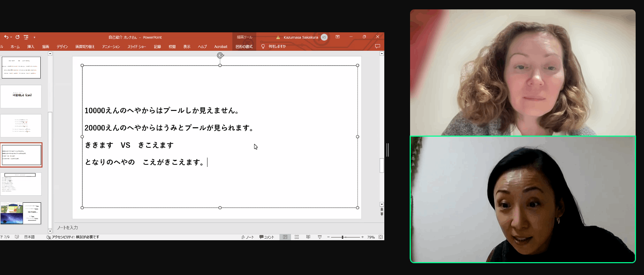Toggle the コメント comments button in status bar
Image resolution: width=644 pixels, height=275 pixels.
[x=267, y=237]
